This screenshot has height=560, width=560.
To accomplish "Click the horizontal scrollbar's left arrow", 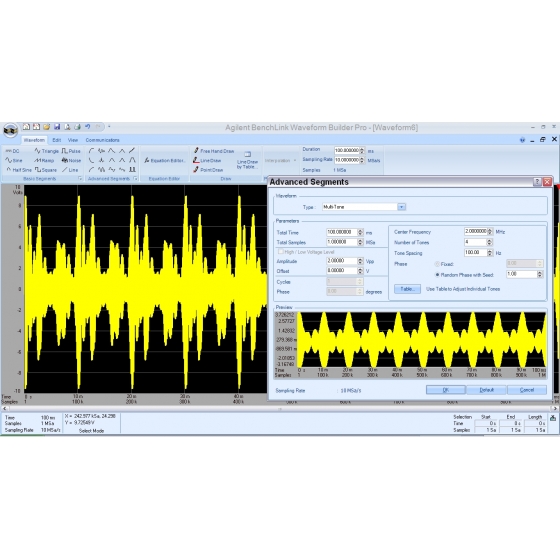I will point(5,408).
